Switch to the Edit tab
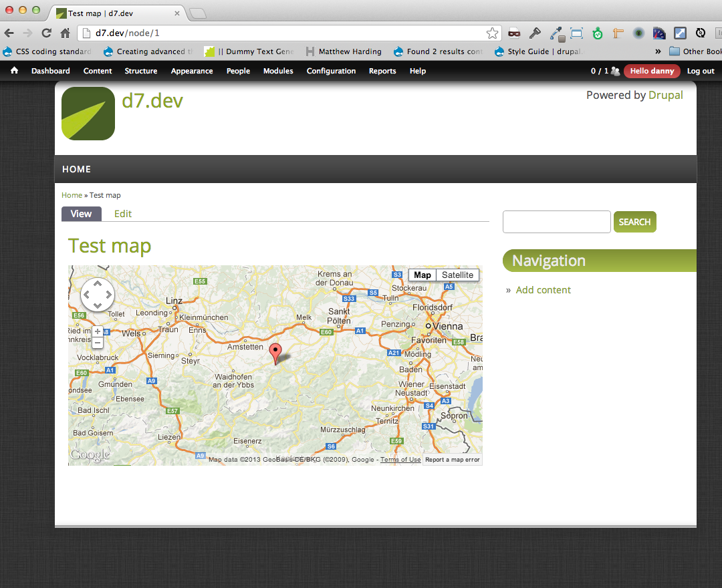The height and width of the screenshot is (588, 722). pos(122,214)
